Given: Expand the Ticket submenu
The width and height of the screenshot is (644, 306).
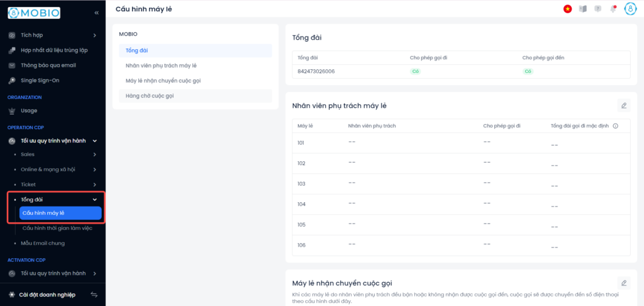Looking at the screenshot, I should tap(94, 184).
